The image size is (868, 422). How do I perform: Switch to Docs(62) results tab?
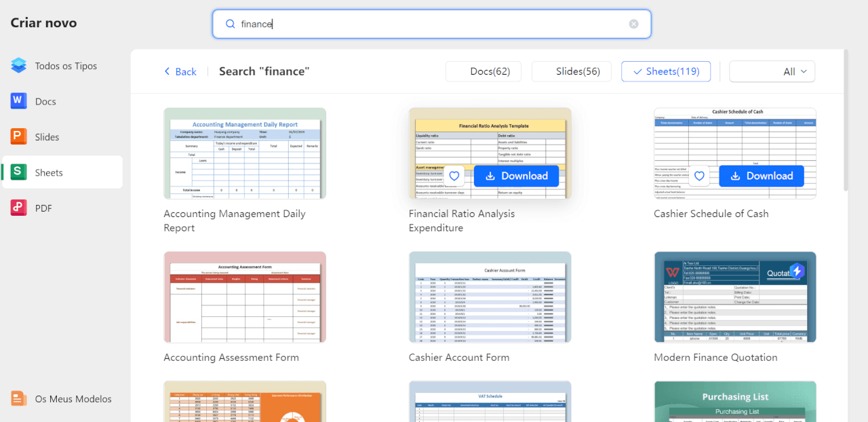(x=483, y=71)
